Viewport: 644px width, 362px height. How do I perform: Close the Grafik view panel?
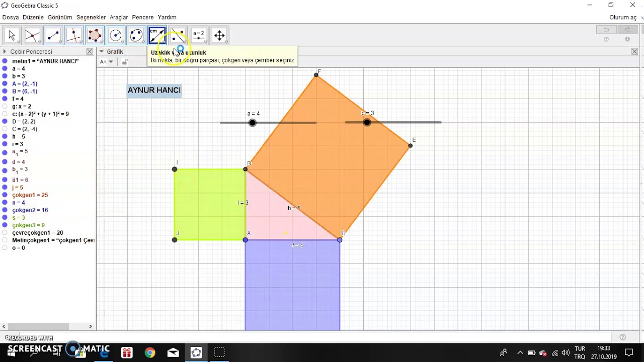(634, 52)
